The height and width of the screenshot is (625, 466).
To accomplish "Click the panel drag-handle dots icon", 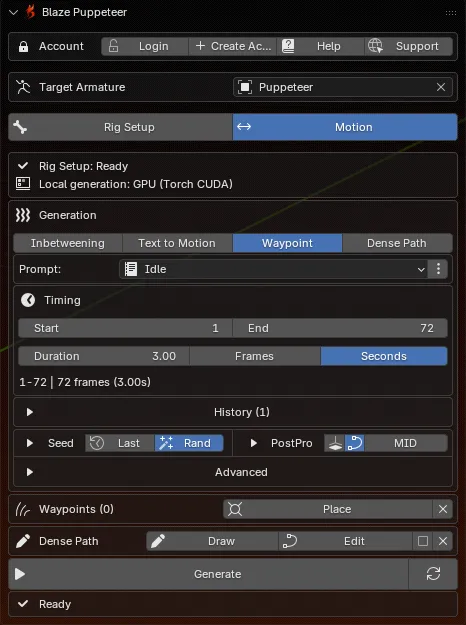I will [x=451, y=13].
